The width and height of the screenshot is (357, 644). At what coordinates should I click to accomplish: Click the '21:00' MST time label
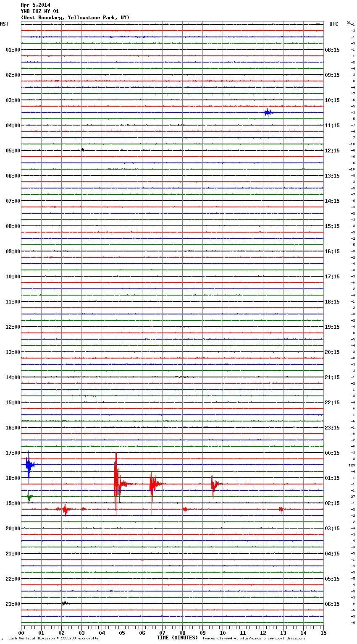pos(13,554)
